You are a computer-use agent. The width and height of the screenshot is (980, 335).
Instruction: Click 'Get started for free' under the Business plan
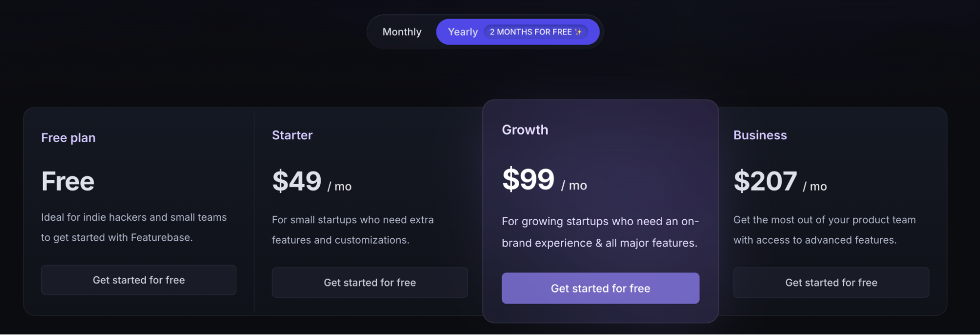pyautogui.click(x=831, y=283)
